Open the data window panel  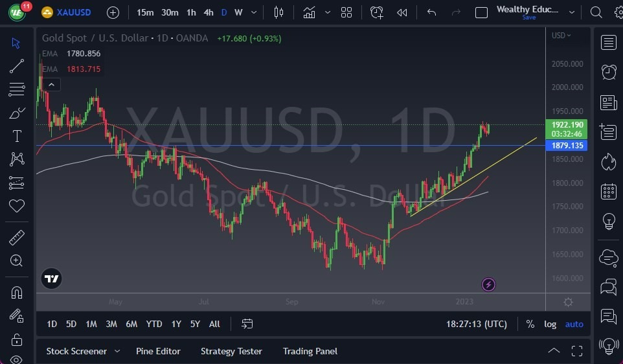(608, 131)
